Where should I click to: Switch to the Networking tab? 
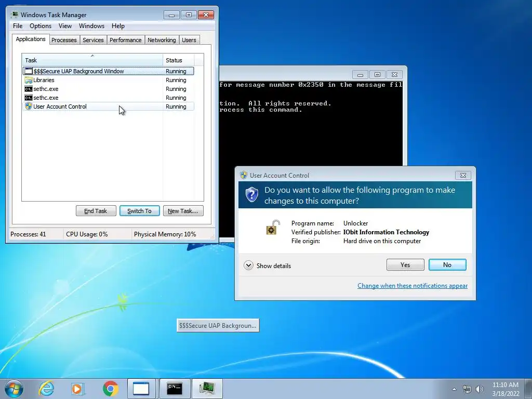[x=162, y=40]
